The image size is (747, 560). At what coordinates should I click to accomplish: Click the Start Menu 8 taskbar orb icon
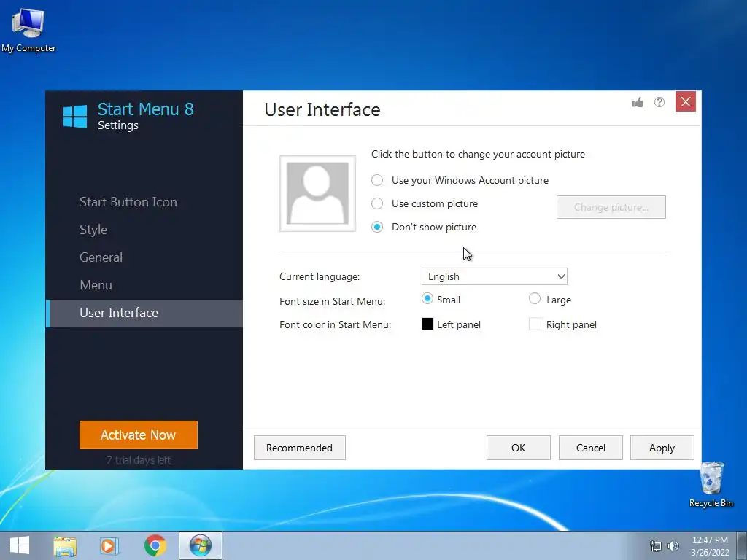[201, 545]
